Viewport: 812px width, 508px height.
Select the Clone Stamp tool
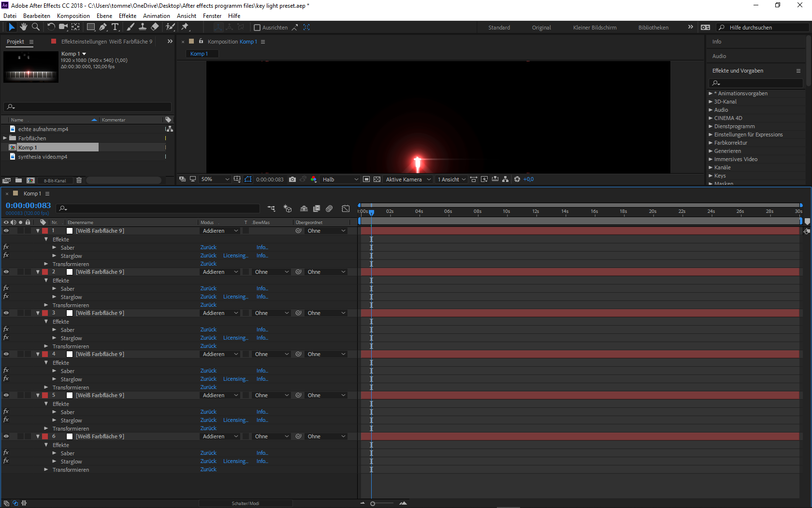pyautogui.click(x=143, y=27)
